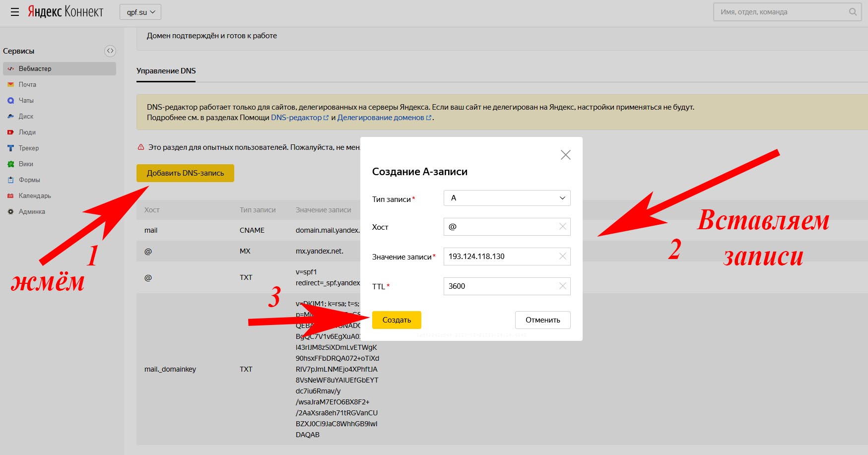Click the MX record type cell
Image resolution: width=868 pixels, height=455 pixels.
245,251
